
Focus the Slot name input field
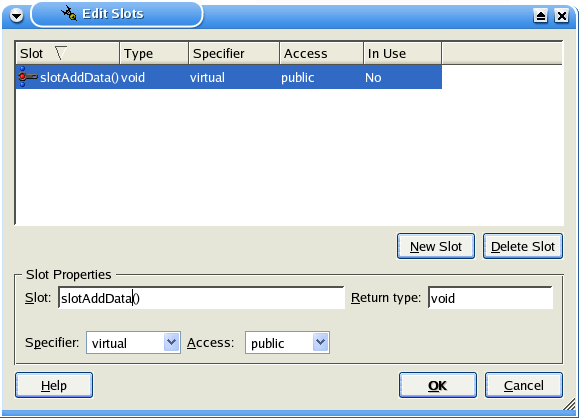point(201,298)
